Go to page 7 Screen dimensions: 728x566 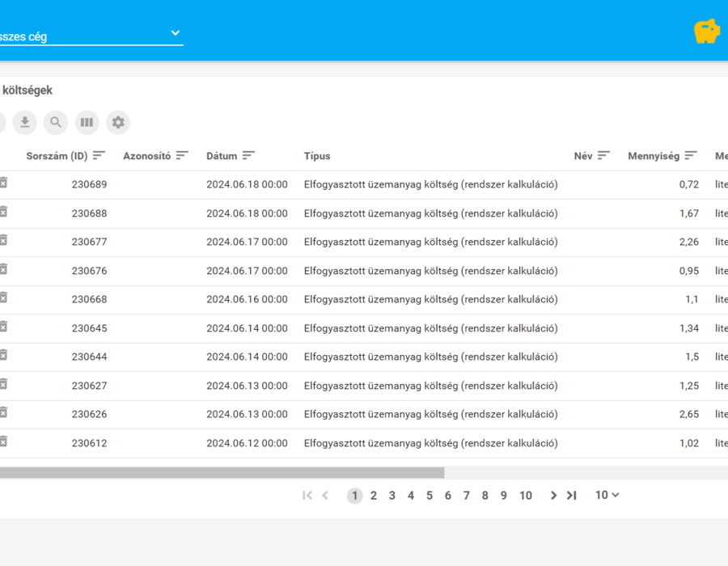coord(466,496)
